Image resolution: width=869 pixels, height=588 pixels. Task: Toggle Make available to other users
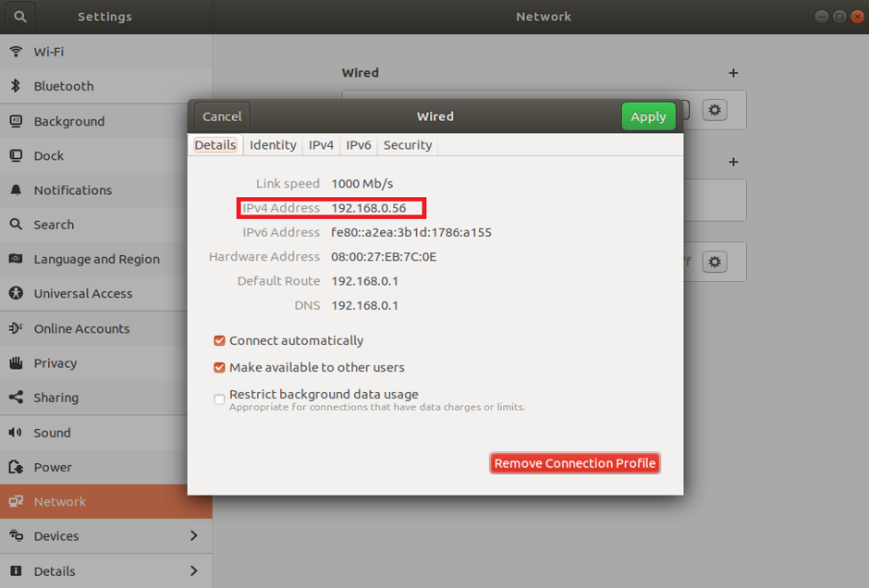coord(220,368)
